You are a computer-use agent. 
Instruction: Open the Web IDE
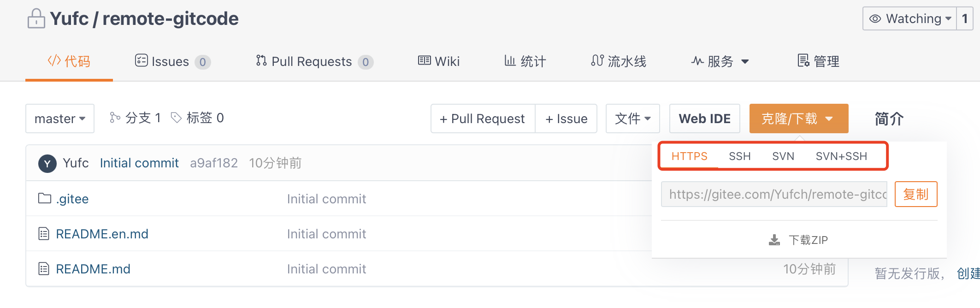(x=704, y=119)
